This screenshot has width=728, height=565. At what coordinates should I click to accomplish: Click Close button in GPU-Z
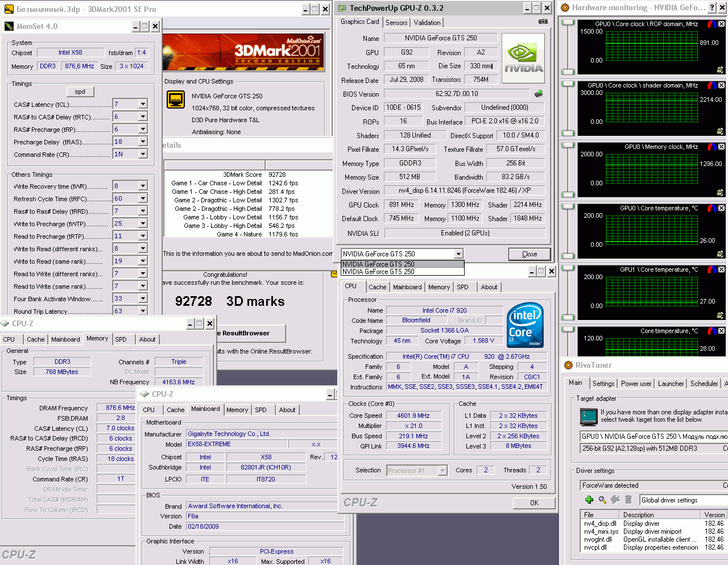[530, 254]
